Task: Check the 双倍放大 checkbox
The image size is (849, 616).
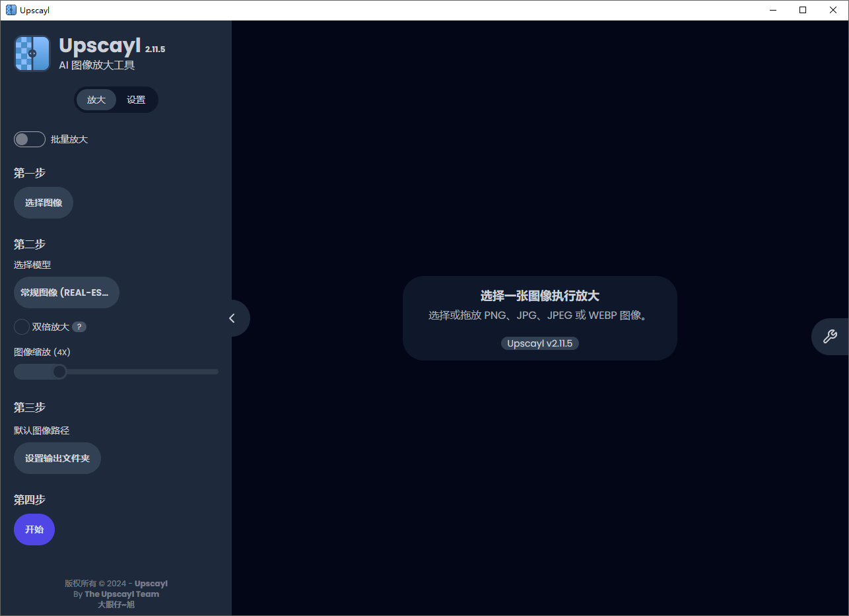Action: 22,327
